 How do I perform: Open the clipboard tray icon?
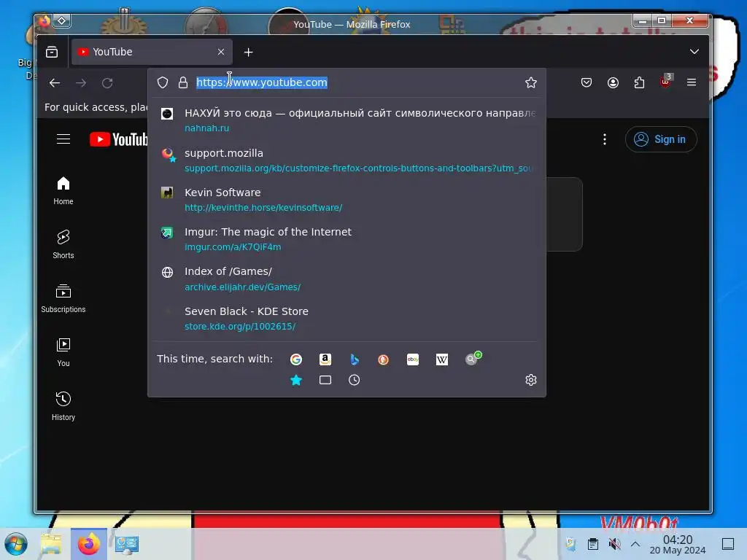(593, 544)
